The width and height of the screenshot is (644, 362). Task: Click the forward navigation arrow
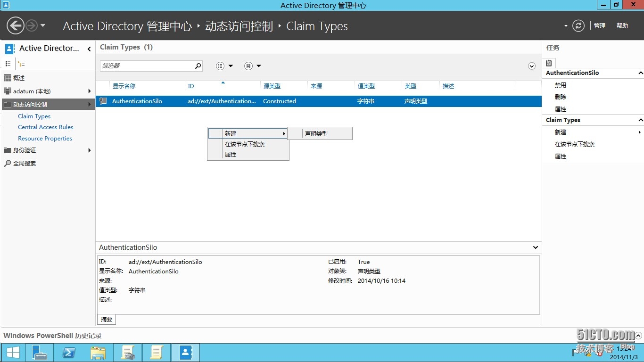click(32, 25)
